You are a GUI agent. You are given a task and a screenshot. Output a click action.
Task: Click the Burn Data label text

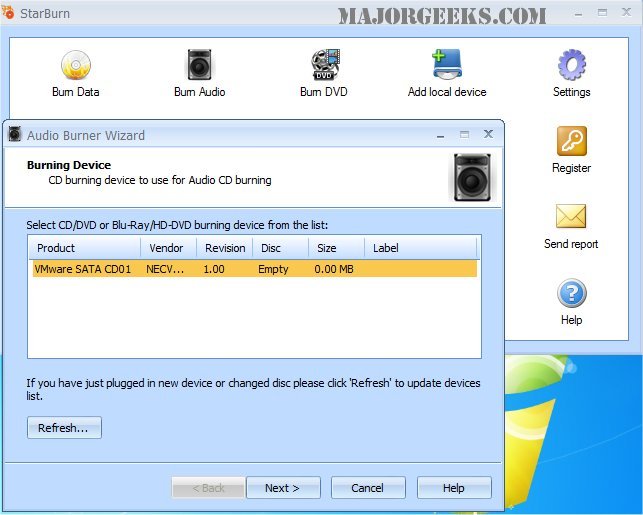tap(76, 92)
